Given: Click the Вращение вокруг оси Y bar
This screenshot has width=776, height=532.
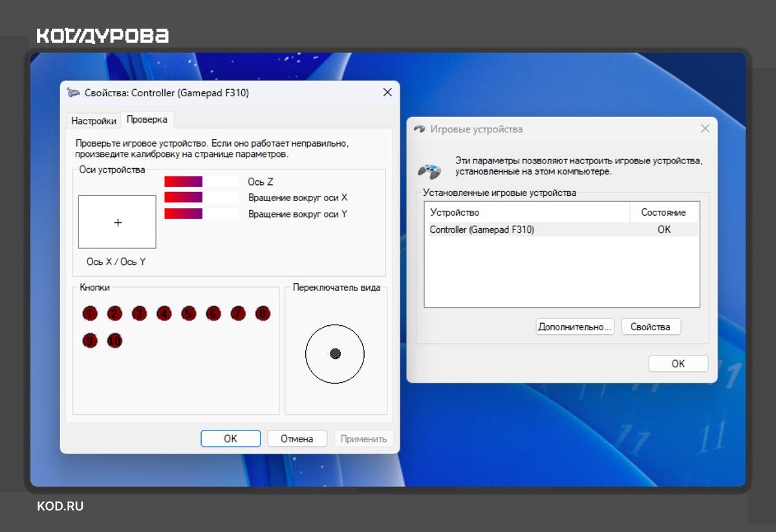Looking at the screenshot, I should 201,213.
